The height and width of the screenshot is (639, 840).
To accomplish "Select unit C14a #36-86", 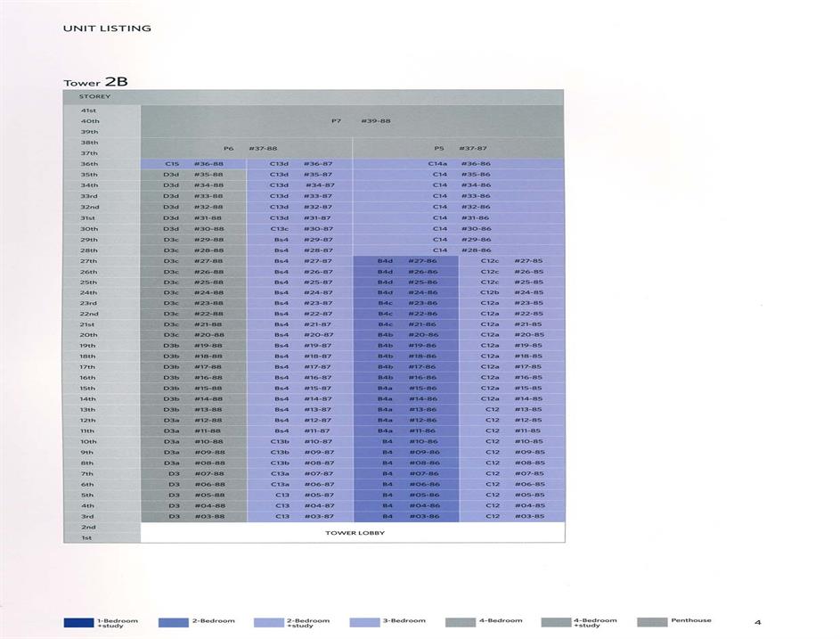I will [459, 164].
